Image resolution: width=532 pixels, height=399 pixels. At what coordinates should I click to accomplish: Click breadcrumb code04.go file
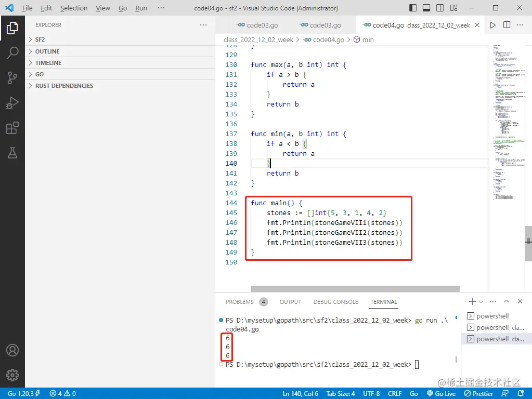324,39
